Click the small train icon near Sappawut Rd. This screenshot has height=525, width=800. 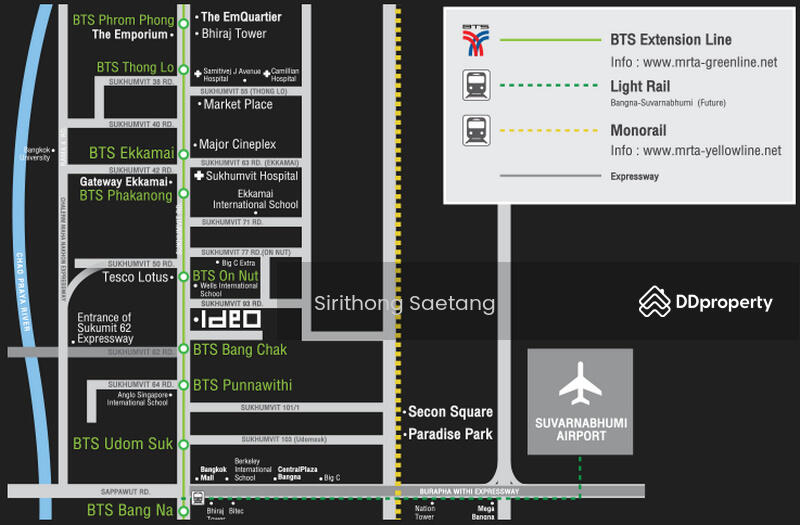click(198, 497)
